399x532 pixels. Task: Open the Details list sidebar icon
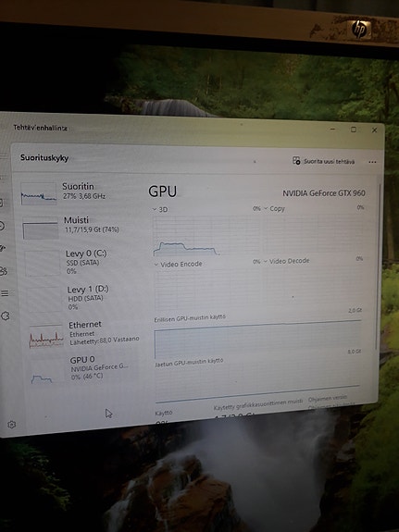tap(5, 293)
